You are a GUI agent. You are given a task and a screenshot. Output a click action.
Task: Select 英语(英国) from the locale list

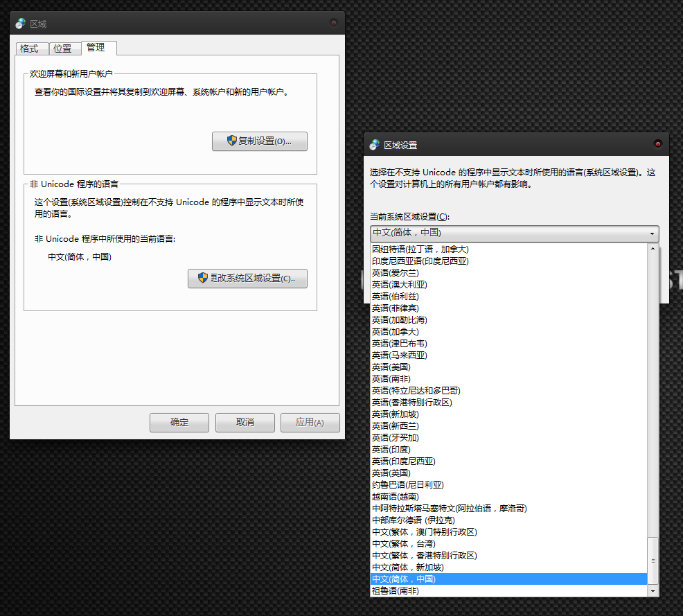click(391, 473)
